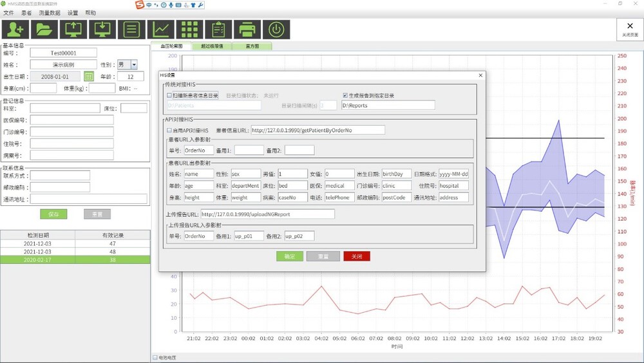This screenshot has width=644, height=363.
Task: Click the upload-to-monitor toolbar icon
Action: [x=73, y=30]
